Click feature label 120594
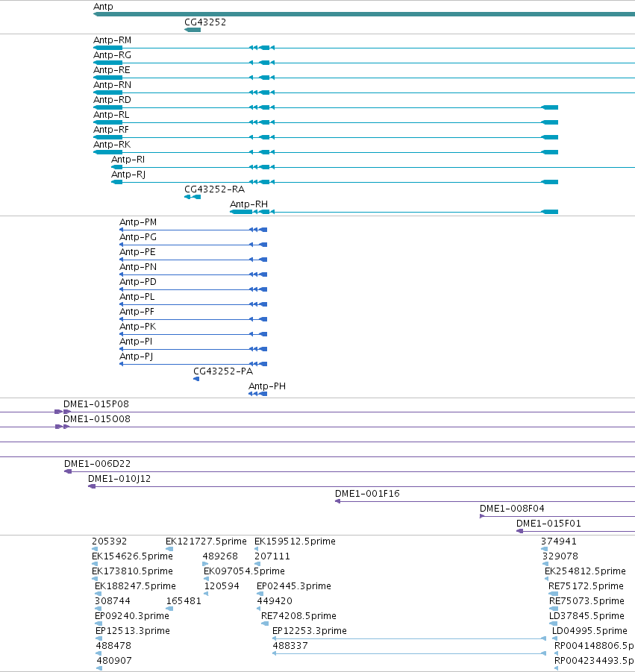Viewport: 635px width, 672px height. [222, 586]
